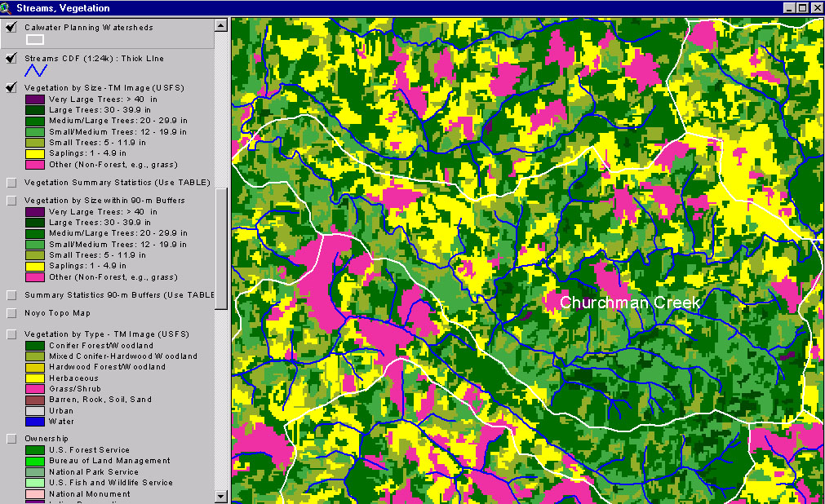
Task: Enable the Ownership theme checkbox
Action: point(11,439)
